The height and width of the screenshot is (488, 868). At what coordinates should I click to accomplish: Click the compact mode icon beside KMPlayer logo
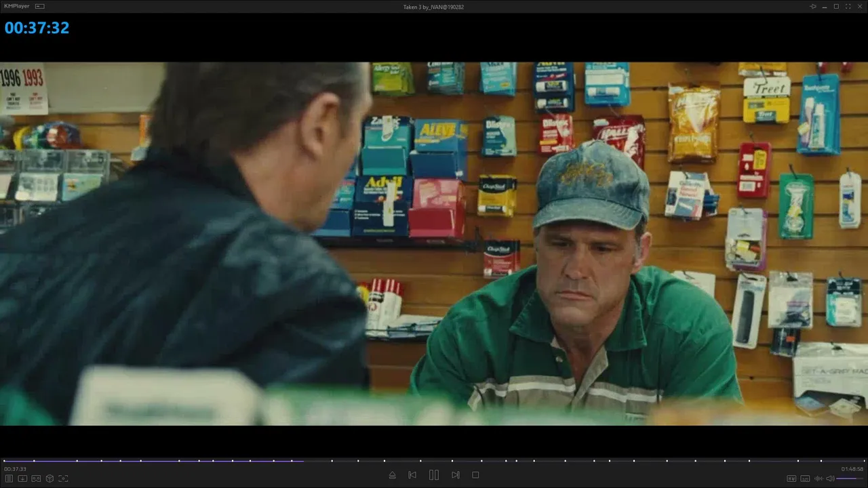point(39,6)
